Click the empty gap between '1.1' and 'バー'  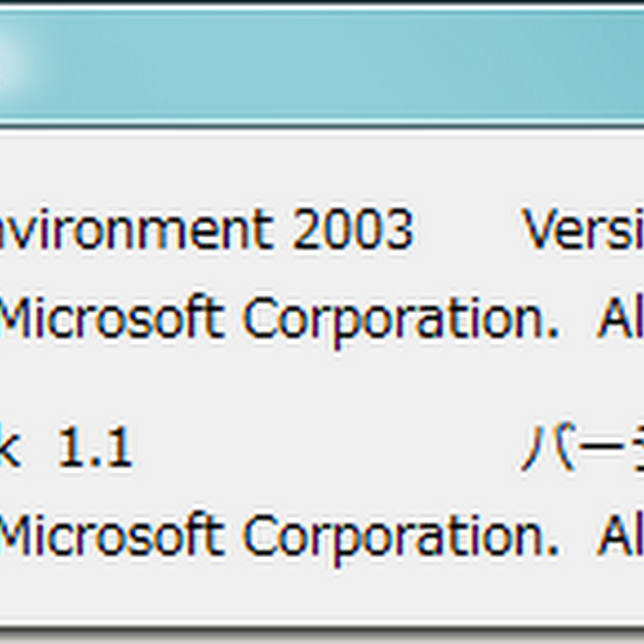[322, 448]
